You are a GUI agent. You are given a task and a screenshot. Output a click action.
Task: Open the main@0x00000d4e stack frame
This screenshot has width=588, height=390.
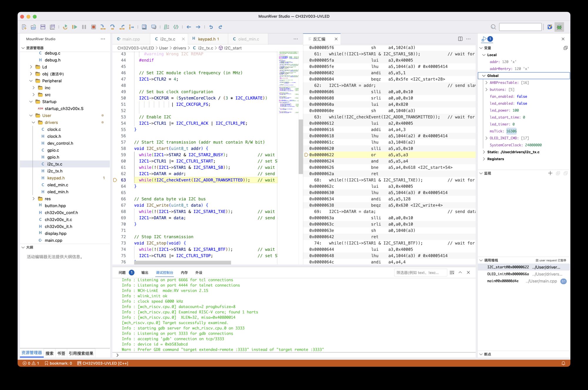pos(503,281)
